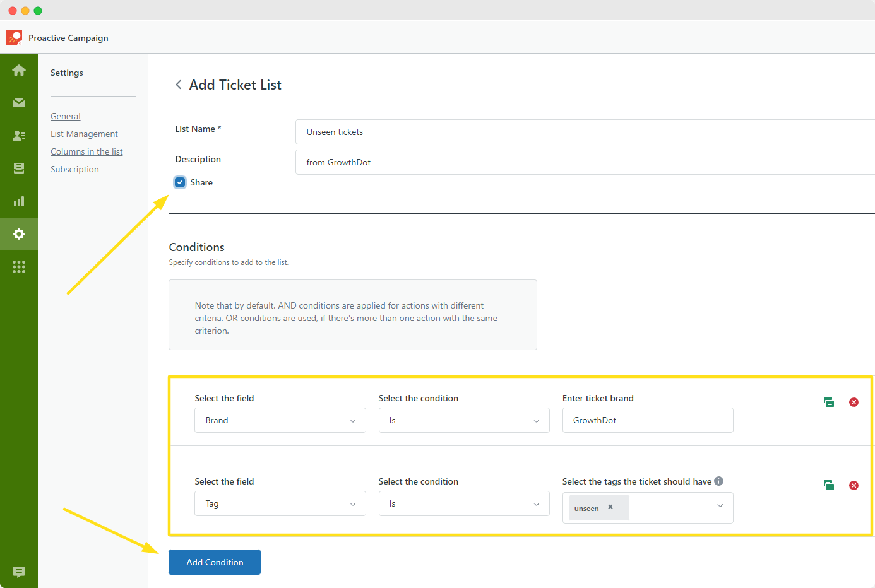Open the statistics bar chart sidebar icon
This screenshot has height=588, width=875.
coord(19,201)
